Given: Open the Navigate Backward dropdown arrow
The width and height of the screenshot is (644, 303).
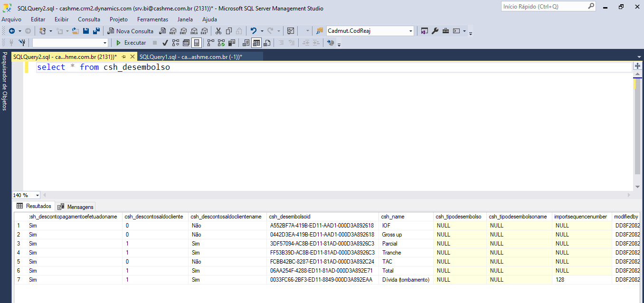Looking at the screenshot, I should (20, 31).
